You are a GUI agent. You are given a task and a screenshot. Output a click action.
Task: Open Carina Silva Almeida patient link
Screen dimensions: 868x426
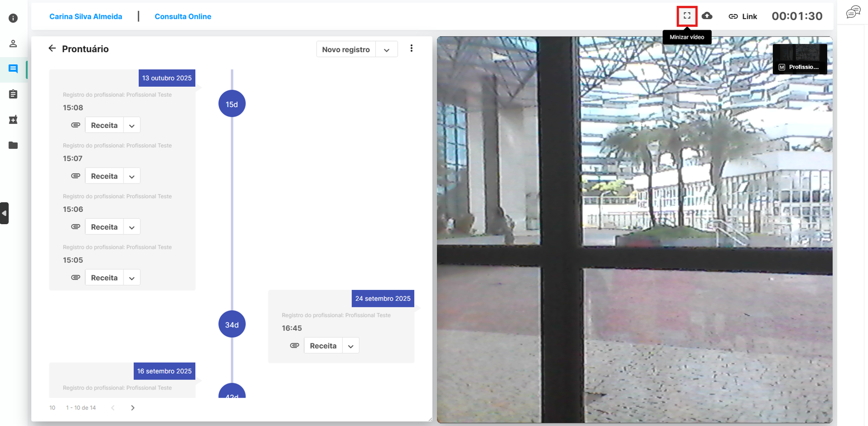(86, 16)
